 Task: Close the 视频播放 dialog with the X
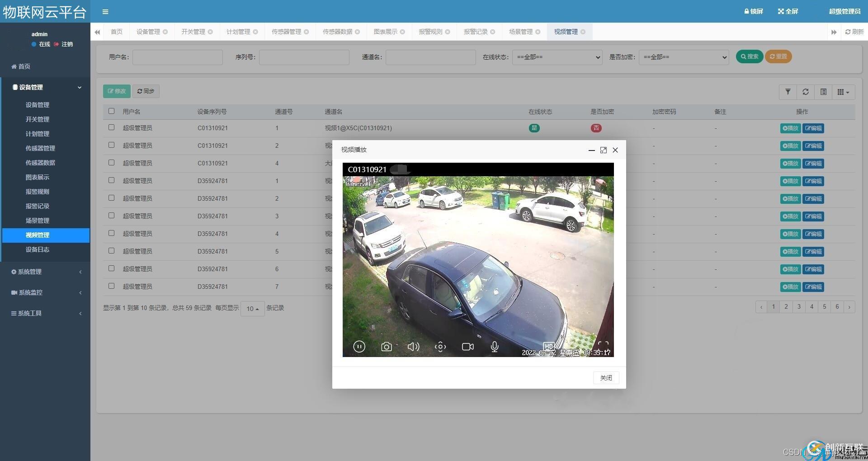tap(615, 150)
